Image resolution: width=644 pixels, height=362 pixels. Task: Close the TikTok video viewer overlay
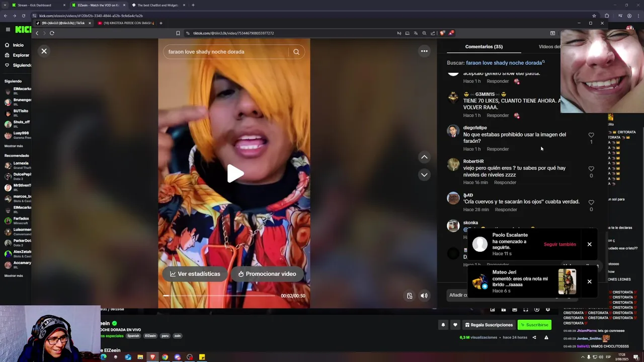point(44,51)
